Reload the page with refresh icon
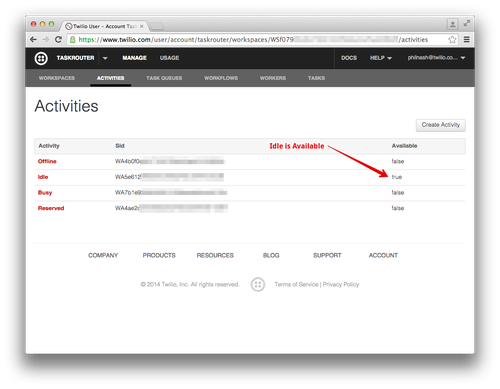 58,39
